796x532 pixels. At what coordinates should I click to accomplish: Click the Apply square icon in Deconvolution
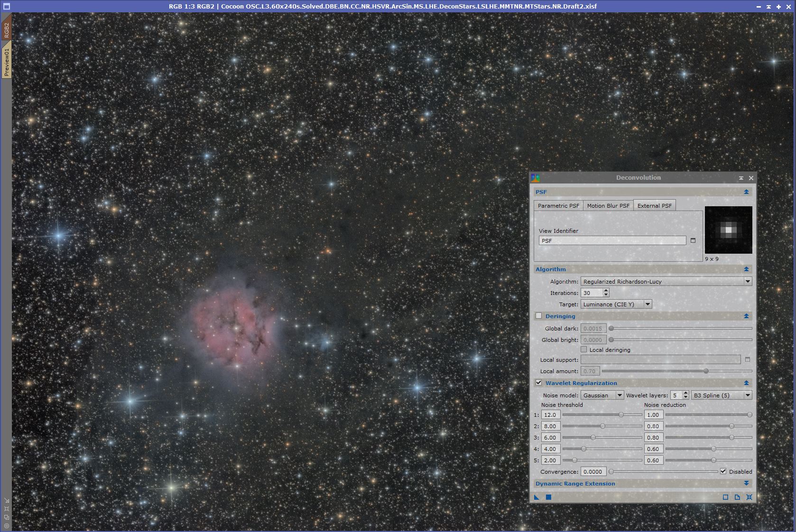(548, 497)
